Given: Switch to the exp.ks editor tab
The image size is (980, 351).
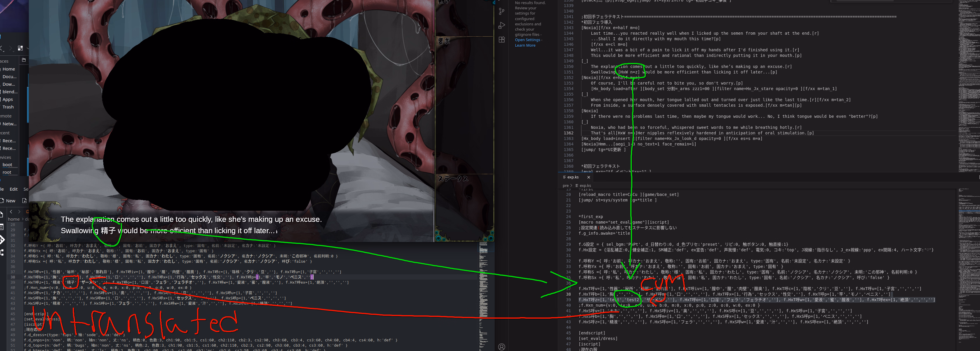Looking at the screenshot, I should [x=573, y=177].
